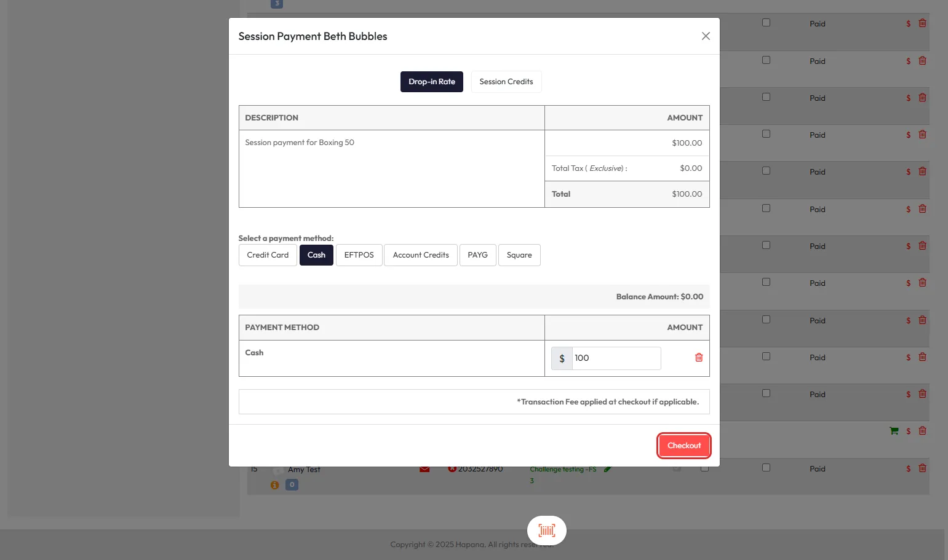Click the trash icon in Amy Test row
Viewport: 948px width, 560px height.
coord(922,468)
